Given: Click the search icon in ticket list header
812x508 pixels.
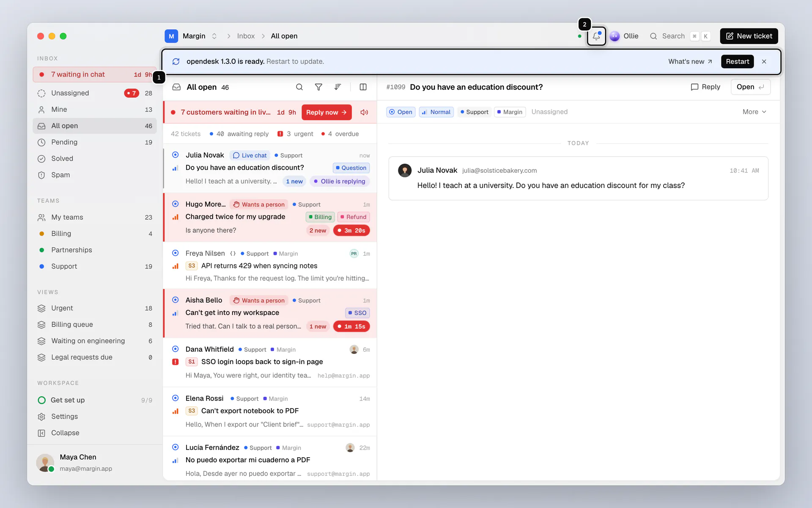Looking at the screenshot, I should click(299, 87).
